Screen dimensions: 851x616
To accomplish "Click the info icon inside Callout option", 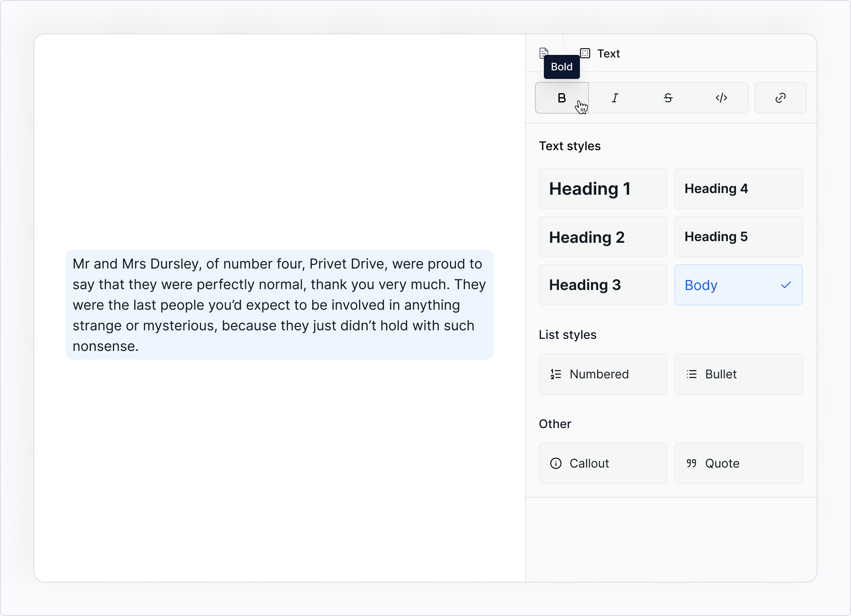I will [555, 463].
